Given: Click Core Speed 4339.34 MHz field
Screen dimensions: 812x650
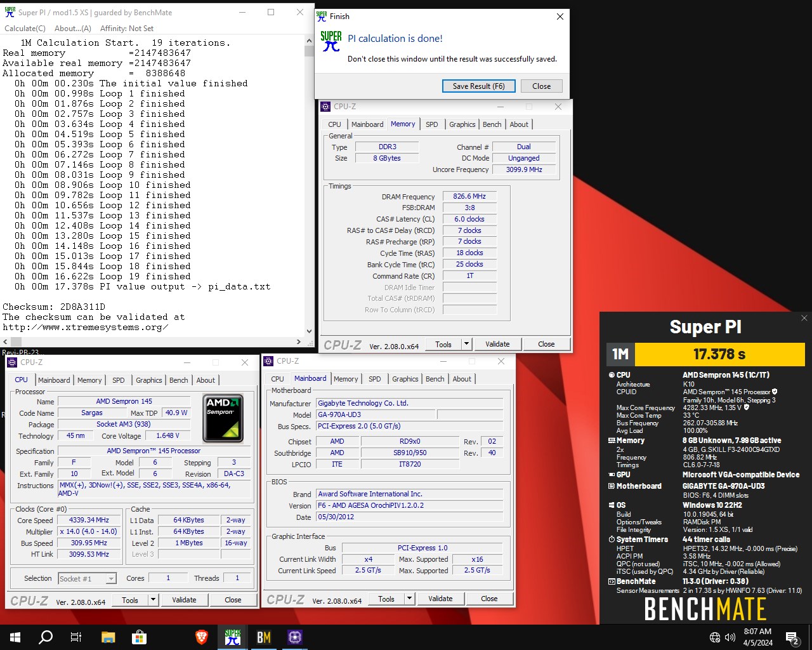Looking at the screenshot, I should (x=89, y=520).
